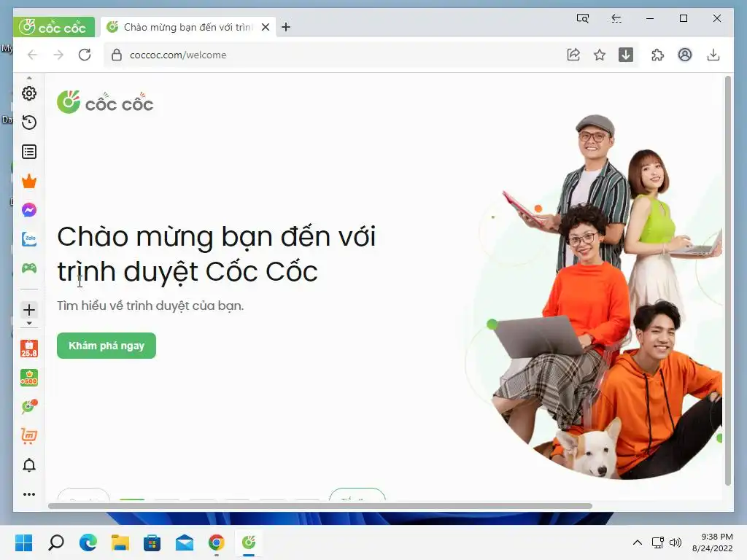Click the coccoc.com/welcome address bar
This screenshot has height=560, width=747.
tap(333, 55)
